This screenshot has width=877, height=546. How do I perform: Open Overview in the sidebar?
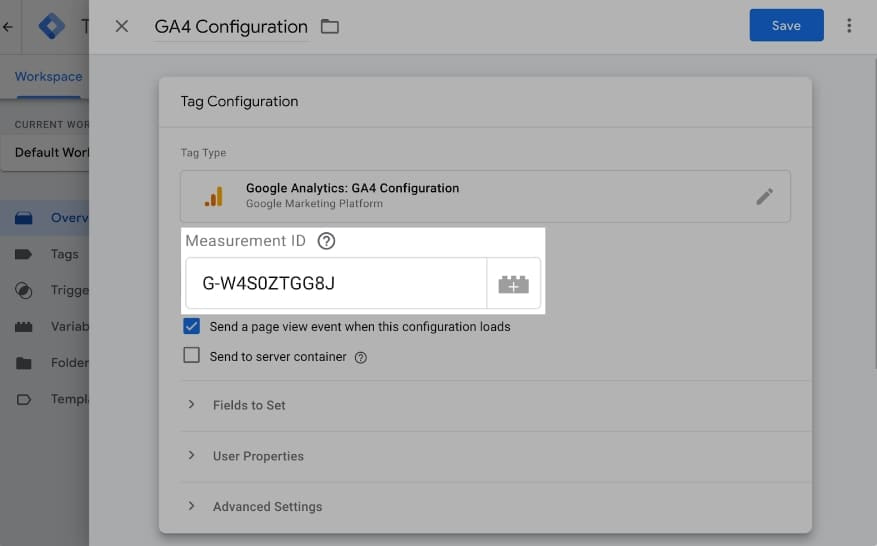[x=44, y=218]
